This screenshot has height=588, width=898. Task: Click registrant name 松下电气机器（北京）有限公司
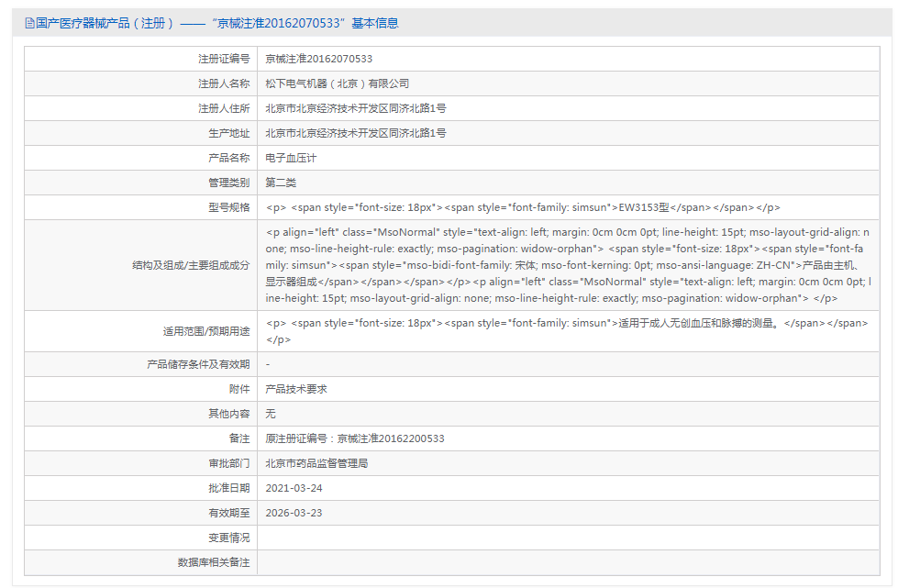click(337, 83)
